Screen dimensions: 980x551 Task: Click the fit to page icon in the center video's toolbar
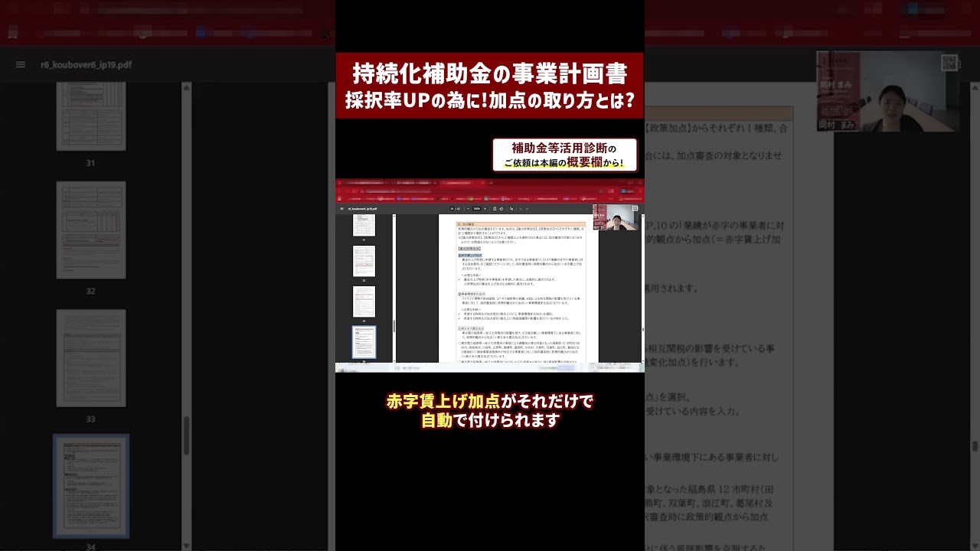(495, 208)
